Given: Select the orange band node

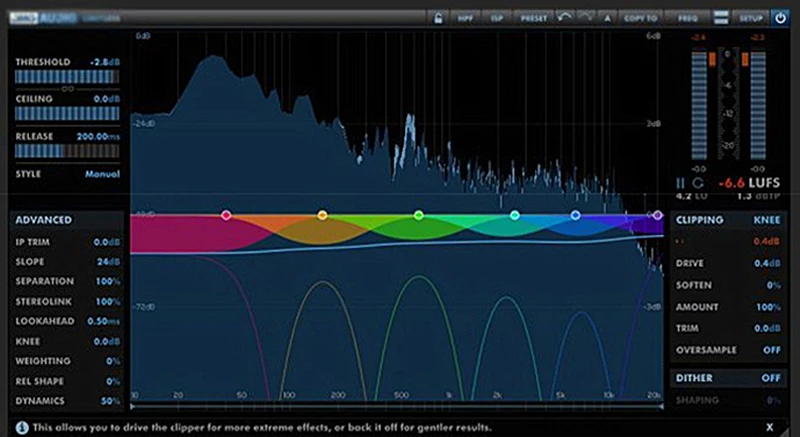Looking at the screenshot, I should tap(322, 215).
